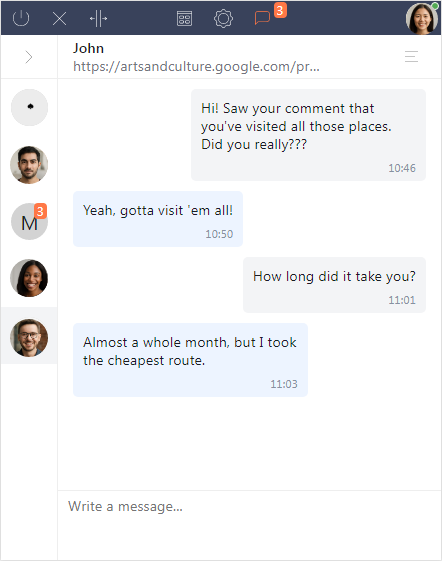Open the artsandculture.google.com page link
Screen dimensions: 442x561
(196, 67)
